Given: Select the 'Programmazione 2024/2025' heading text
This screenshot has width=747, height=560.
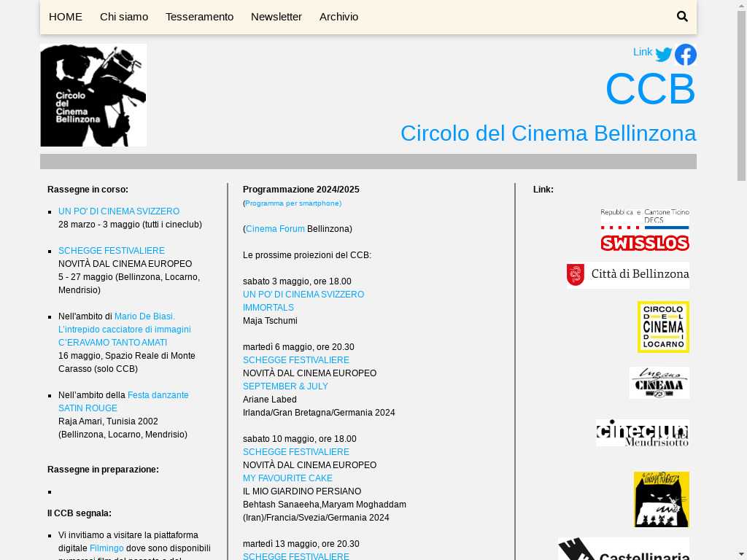Looking at the screenshot, I should [301, 190].
